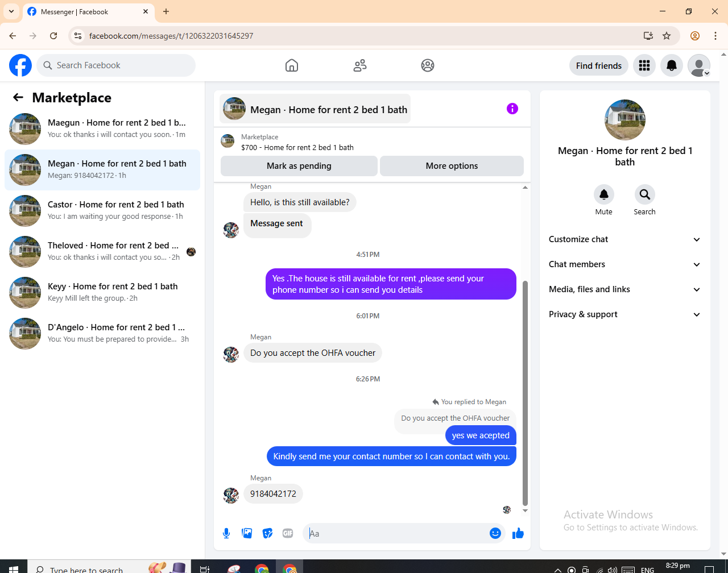The image size is (728, 573).
Task: View site information icon in address bar
Action: pos(78,36)
